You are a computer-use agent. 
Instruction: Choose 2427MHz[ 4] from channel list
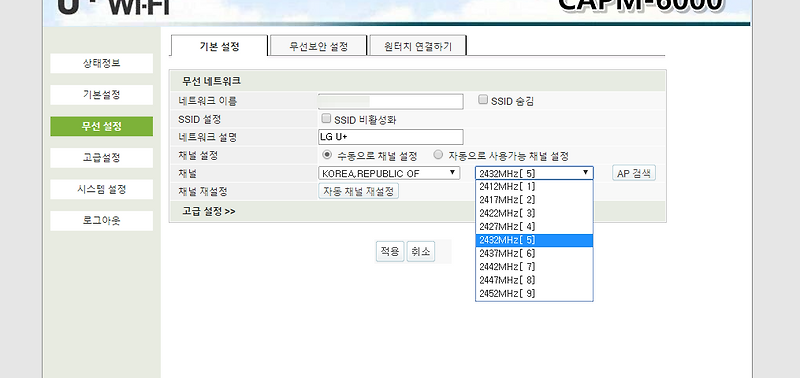coord(534,226)
